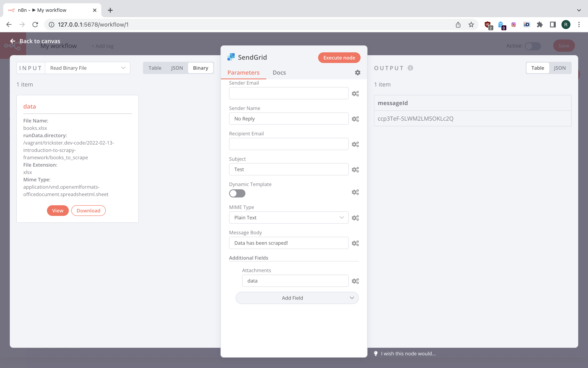This screenshot has width=588, height=368.
Task: Switch input view to Table tab
Action: pyautogui.click(x=155, y=68)
